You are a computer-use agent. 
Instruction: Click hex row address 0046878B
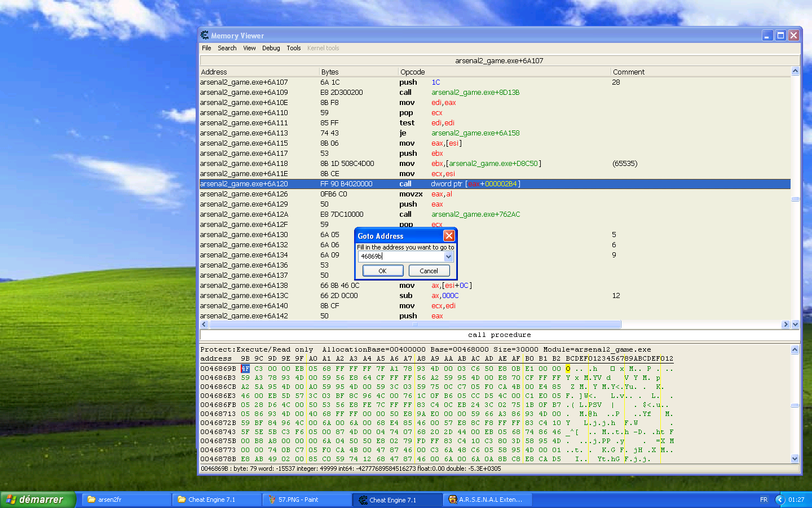(x=218, y=459)
